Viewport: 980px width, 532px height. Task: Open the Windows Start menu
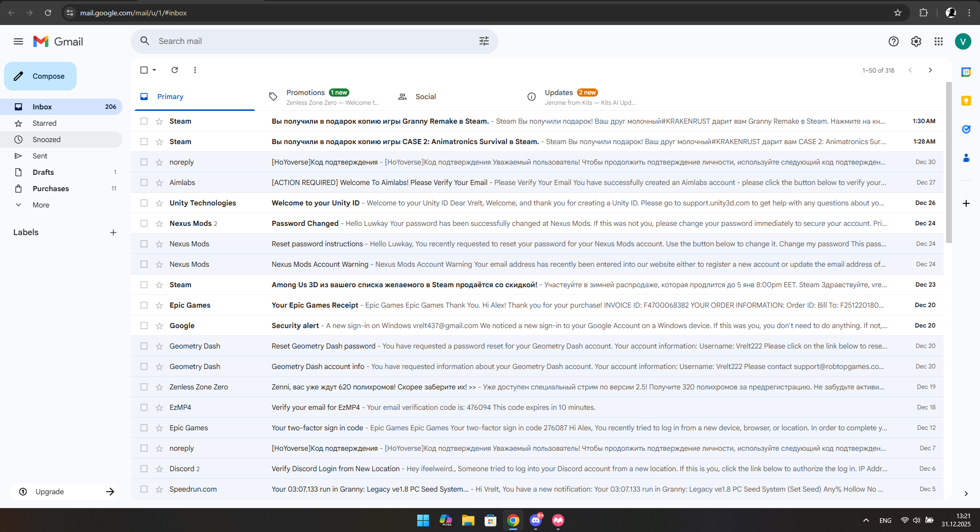coord(423,520)
